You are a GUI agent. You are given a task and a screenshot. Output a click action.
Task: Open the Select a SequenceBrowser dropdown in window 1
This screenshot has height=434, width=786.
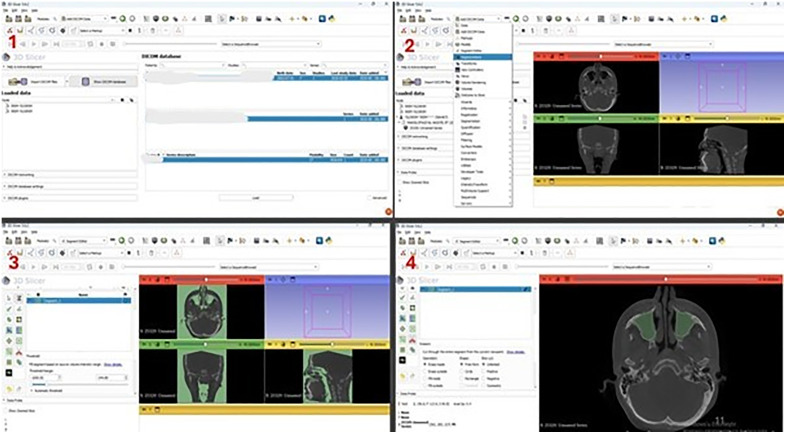point(270,44)
